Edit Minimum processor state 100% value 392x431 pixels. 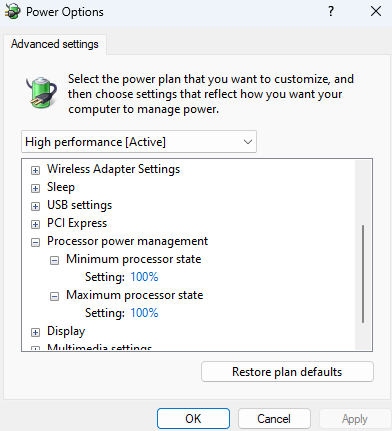coord(144,277)
